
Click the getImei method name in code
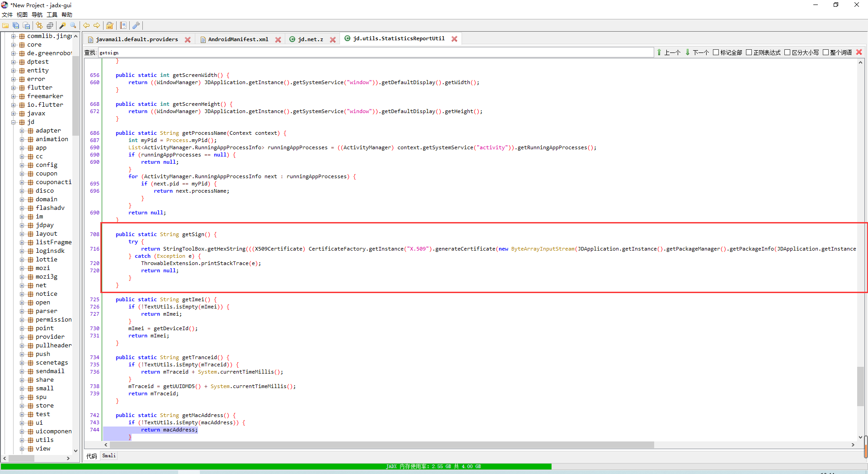(193, 299)
